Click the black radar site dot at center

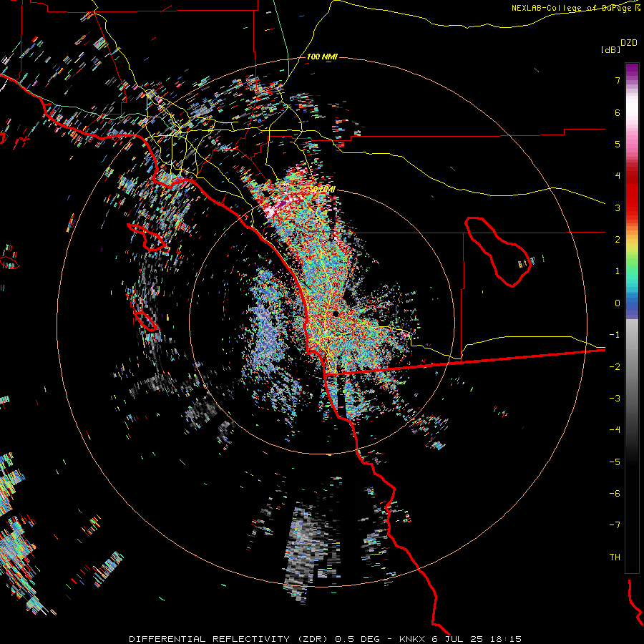click(336, 314)
